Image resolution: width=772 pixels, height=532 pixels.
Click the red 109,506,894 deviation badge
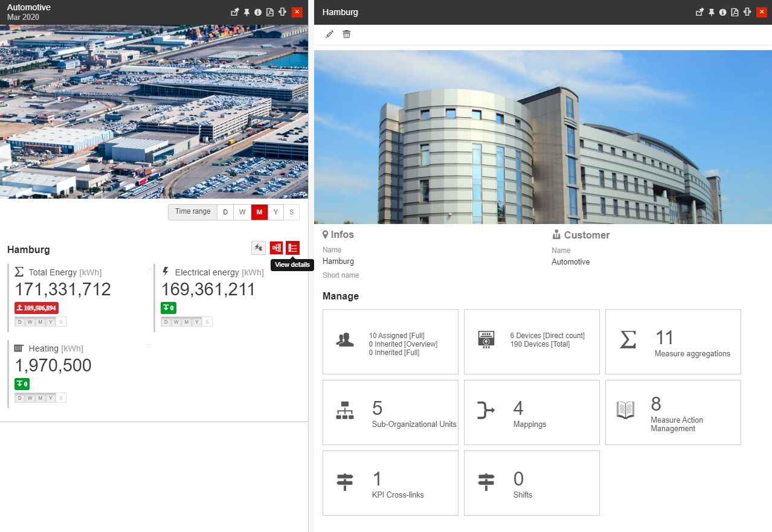[36, 308]
